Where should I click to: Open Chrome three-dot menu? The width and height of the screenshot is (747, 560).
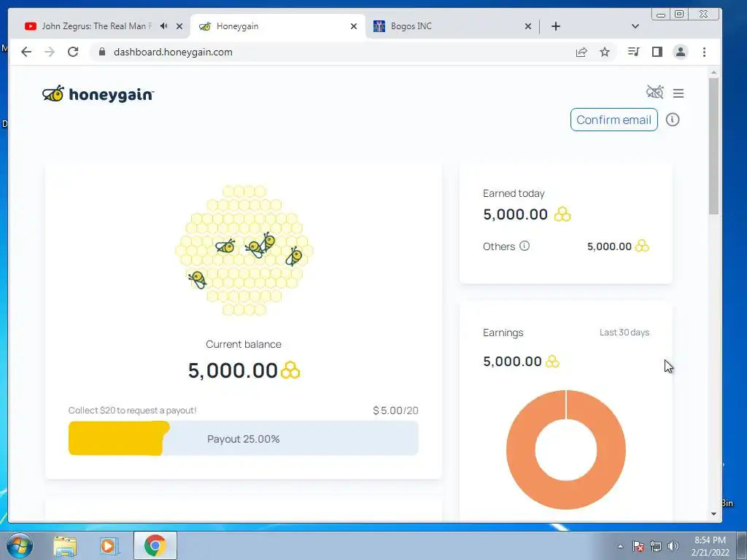[704, 52]
